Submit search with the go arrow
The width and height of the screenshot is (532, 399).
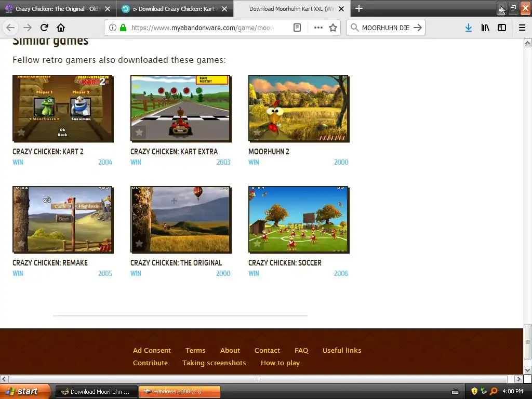(418, 28)
